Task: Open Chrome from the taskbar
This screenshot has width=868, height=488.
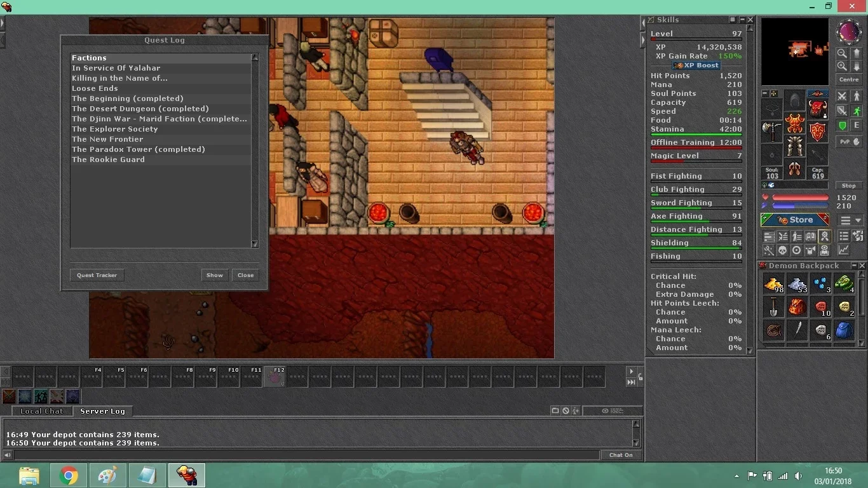Action: point(69,475)
